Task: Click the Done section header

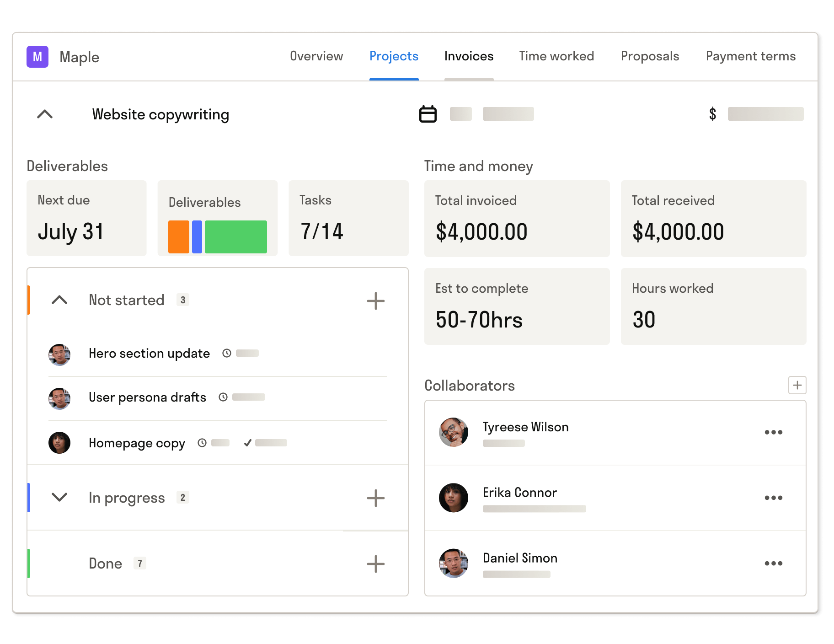Action: point(218,563)
